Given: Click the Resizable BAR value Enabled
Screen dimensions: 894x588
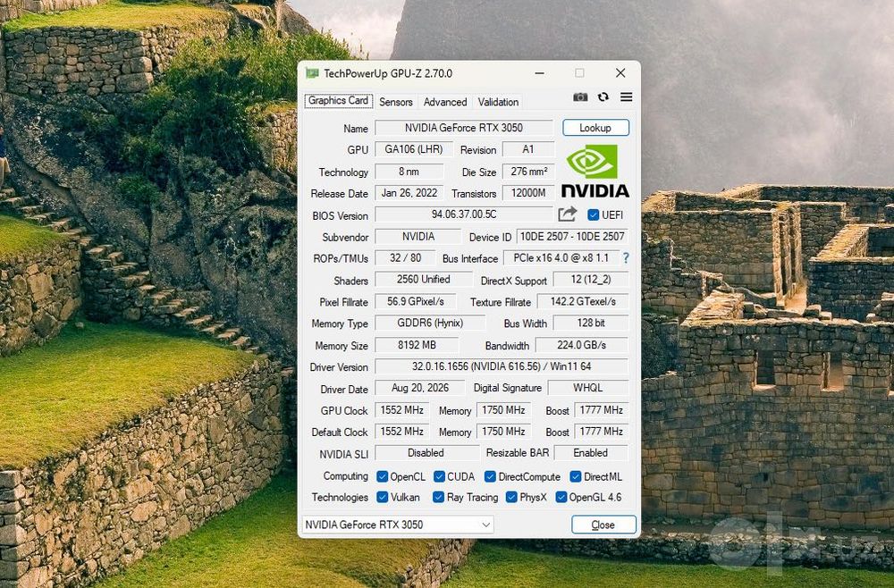Looking at the screenshot, I should (x=591, y=453).
